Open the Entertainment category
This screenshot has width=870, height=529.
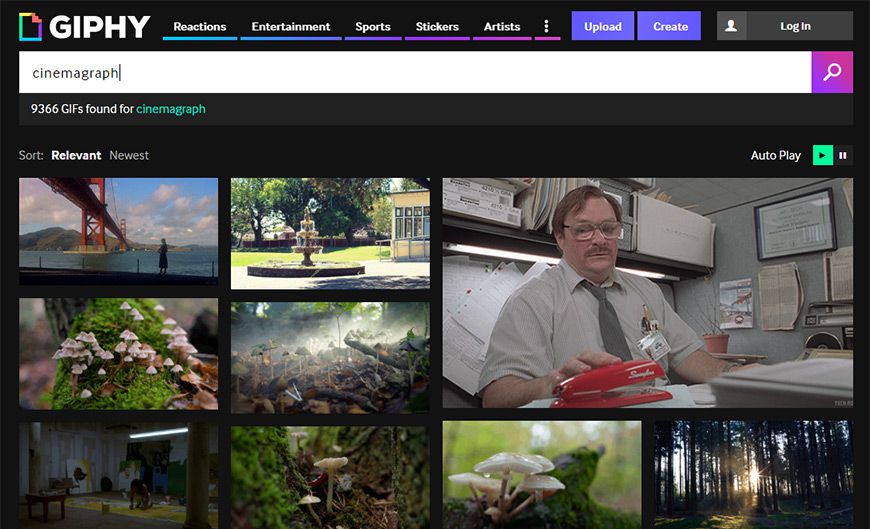pyautogui.click(x=291, y=27)
